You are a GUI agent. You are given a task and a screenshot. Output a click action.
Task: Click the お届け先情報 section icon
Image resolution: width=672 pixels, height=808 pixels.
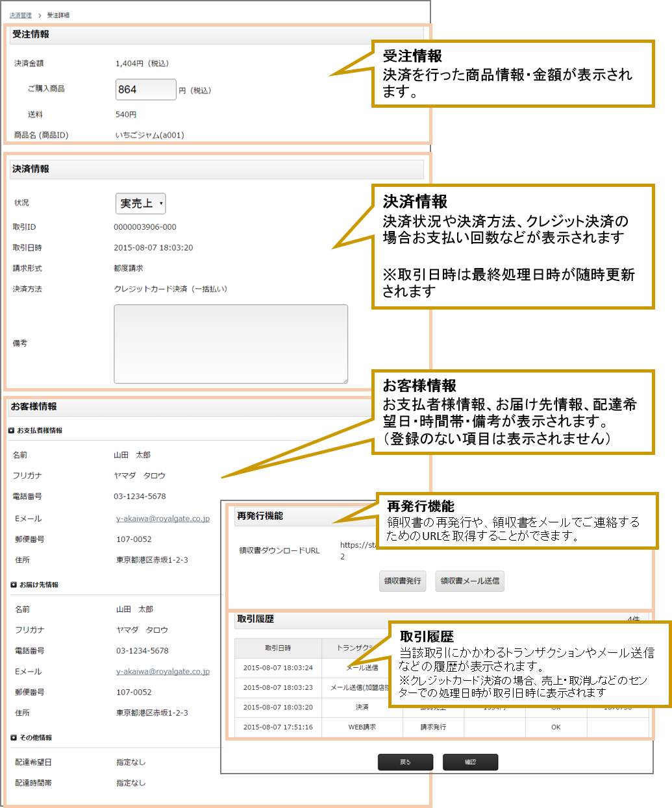(14, 585)
